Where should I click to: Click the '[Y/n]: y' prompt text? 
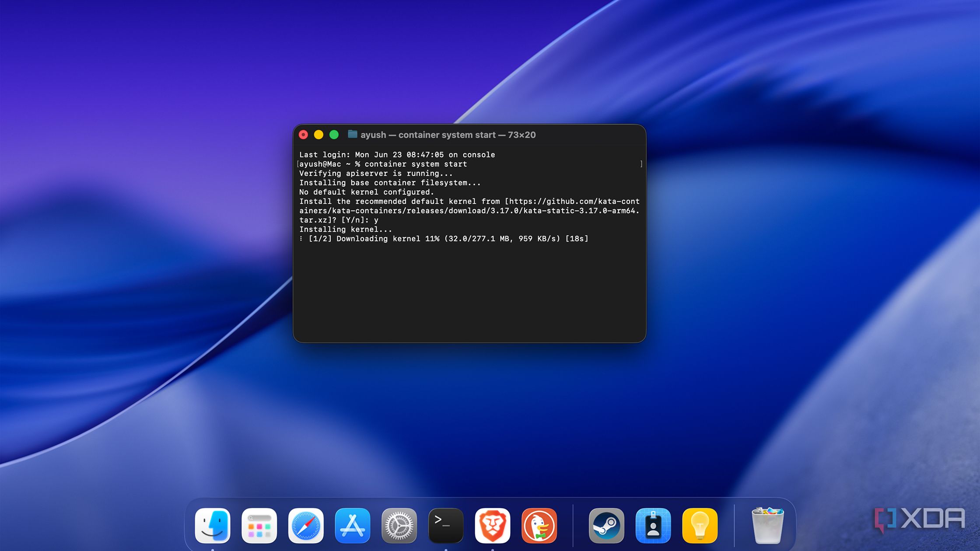360,220
